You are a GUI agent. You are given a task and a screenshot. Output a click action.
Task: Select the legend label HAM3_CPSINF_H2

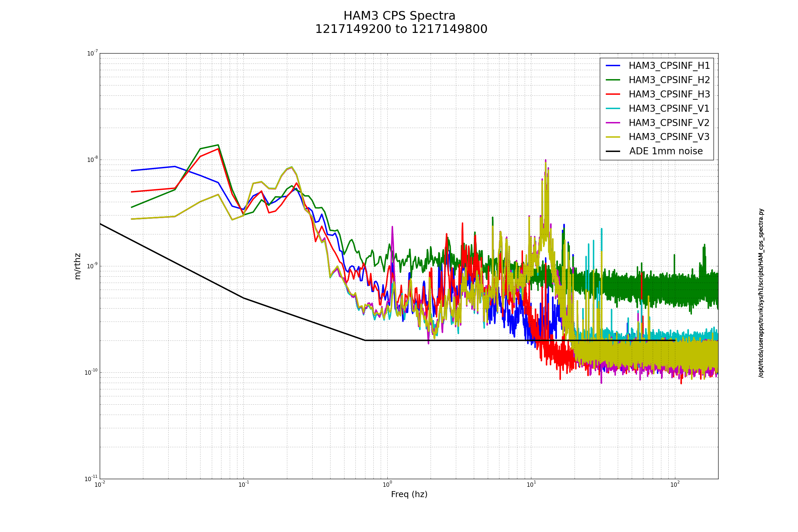[x=669, y=80]
